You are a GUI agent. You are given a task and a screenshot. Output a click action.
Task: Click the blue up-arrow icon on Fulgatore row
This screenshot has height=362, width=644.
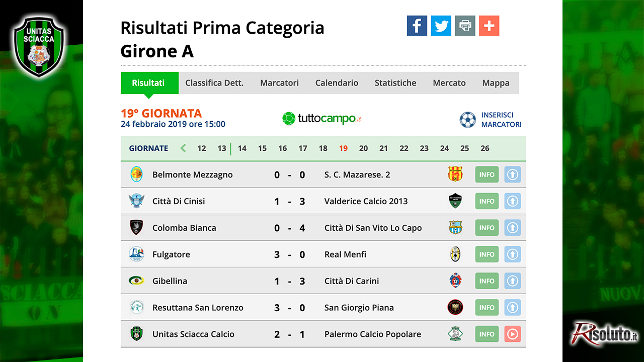pyautogui.click(x=513, y=254)
